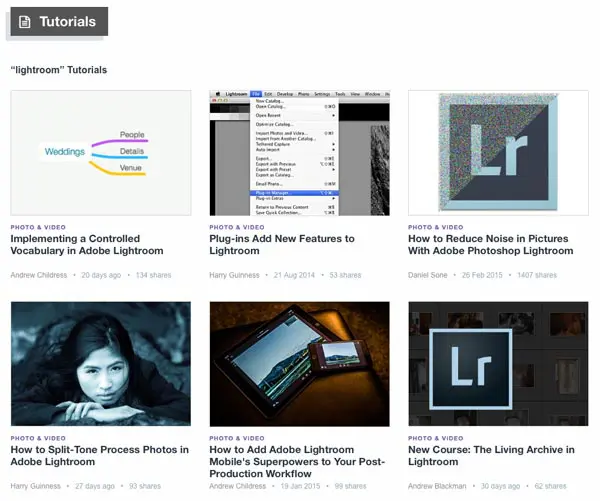Viewport: 600px width, 501px height.
Task: Open the blue-toned woman portrait thumbnail
Action: click(x=101, y=364)
